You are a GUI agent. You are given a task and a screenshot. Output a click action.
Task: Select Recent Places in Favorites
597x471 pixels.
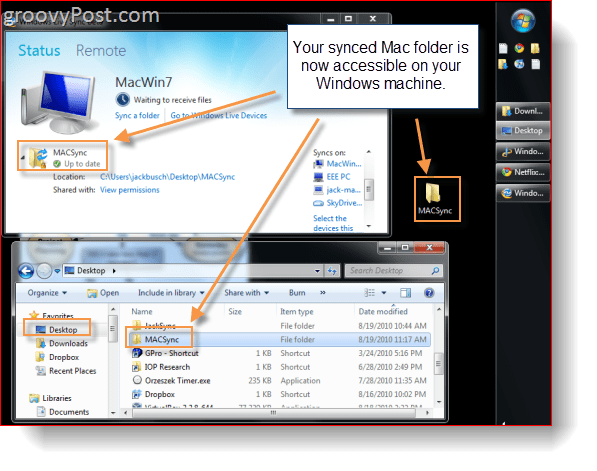(x=66, y=371)
